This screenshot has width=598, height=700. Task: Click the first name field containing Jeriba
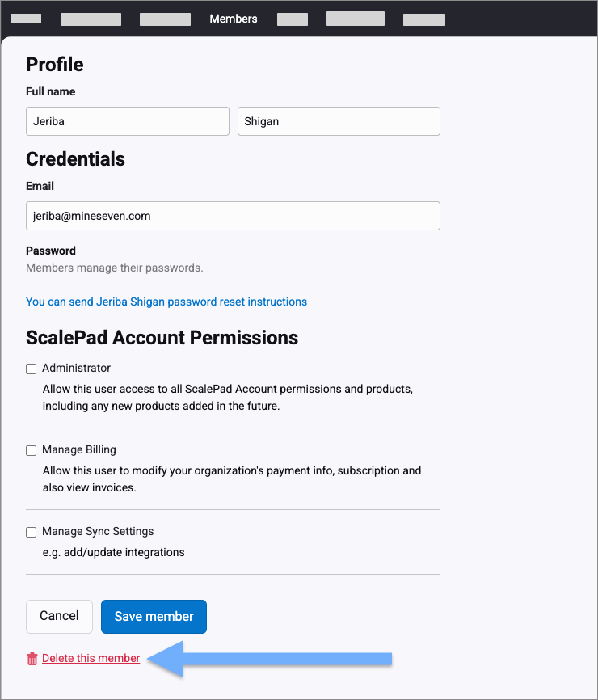[128, 121]
